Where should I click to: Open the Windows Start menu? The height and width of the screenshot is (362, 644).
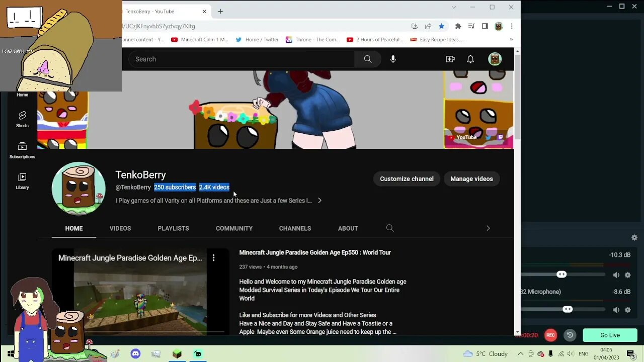click(x=10, y=354)
